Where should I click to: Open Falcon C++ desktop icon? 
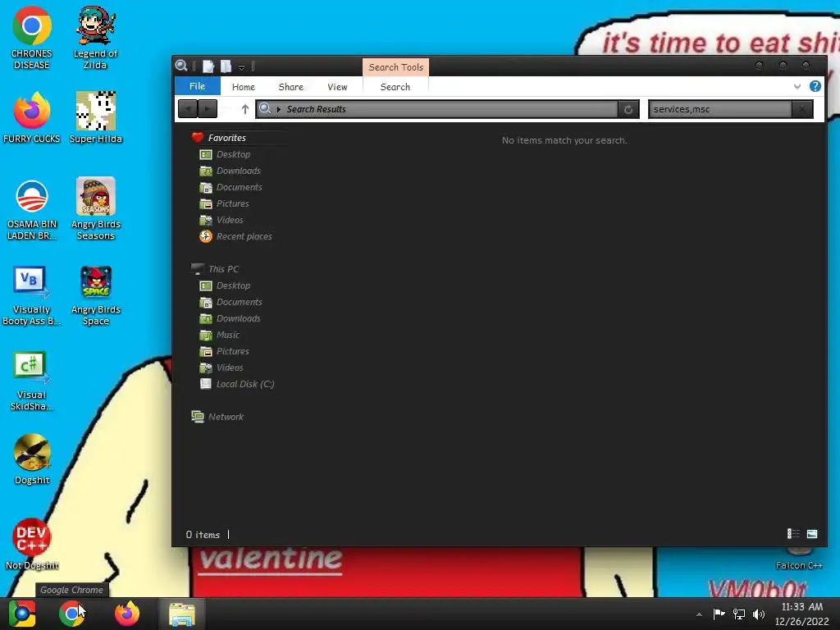point(799,559)
